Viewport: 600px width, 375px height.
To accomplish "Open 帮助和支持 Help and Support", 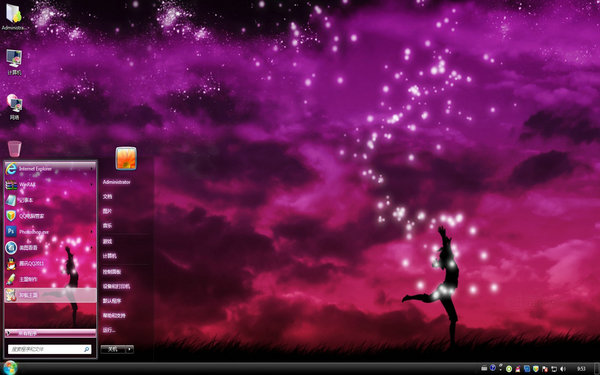I will [114, 315].
